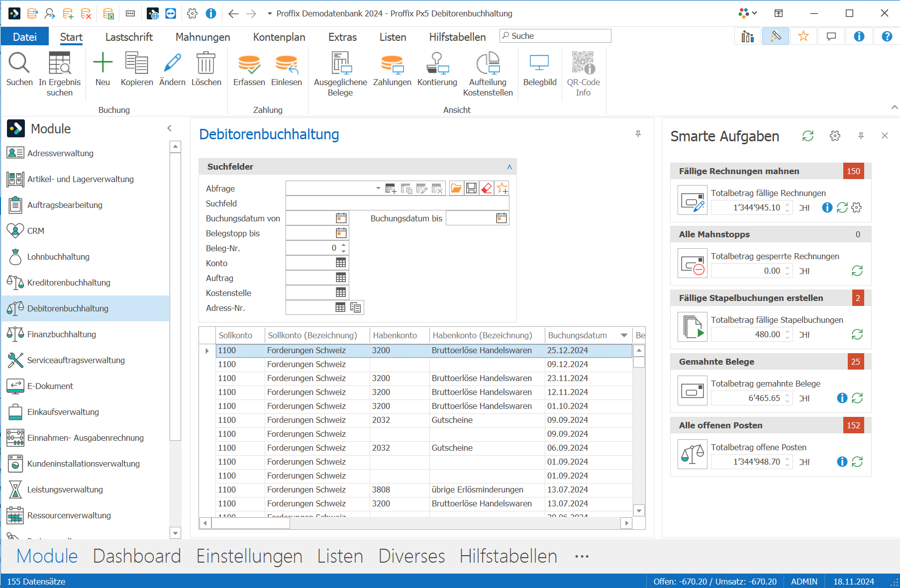
Task: Click the Kopieren ribbon icon
Action: tap(137, 63)
